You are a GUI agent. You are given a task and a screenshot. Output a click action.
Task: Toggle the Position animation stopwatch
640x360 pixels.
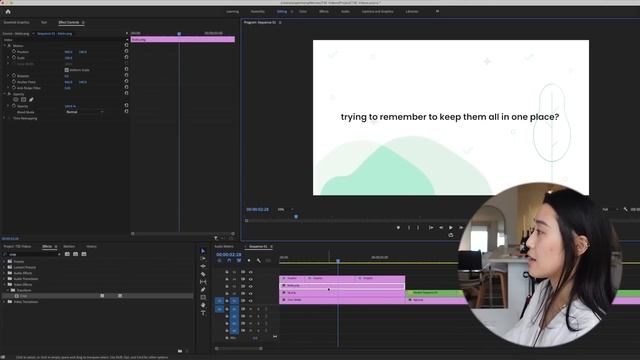point(14,52)
